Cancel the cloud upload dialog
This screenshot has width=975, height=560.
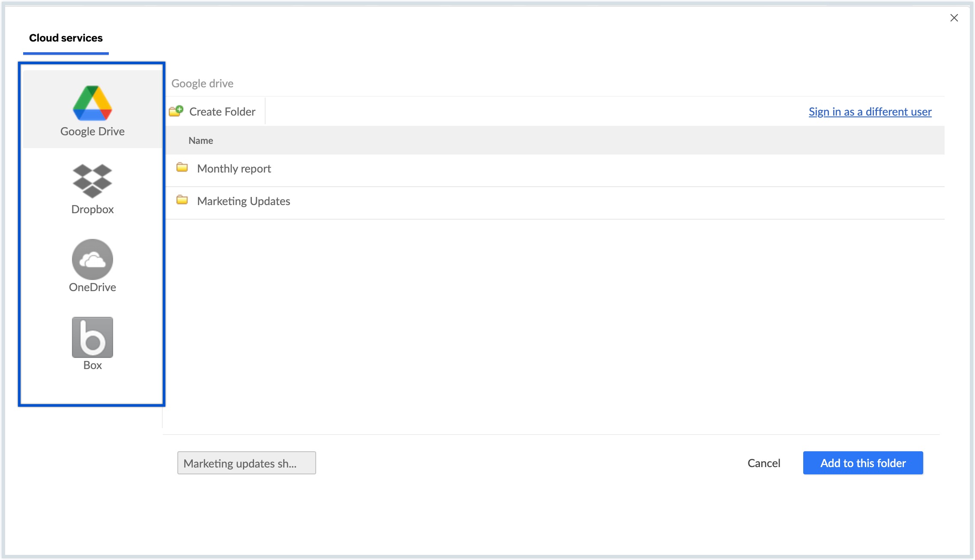763,463
